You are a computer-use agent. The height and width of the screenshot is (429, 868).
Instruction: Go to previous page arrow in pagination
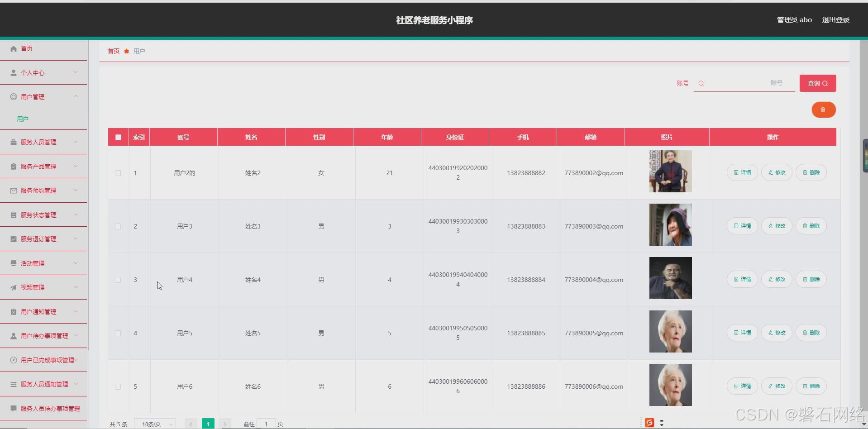pos(191,424)
